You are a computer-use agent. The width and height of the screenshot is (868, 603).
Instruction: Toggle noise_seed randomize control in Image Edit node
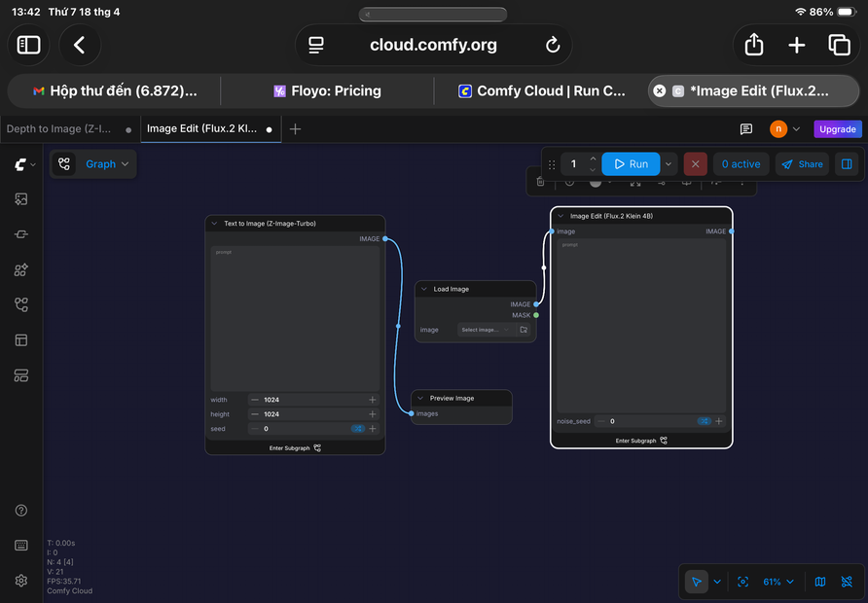[x=704, y=421]
